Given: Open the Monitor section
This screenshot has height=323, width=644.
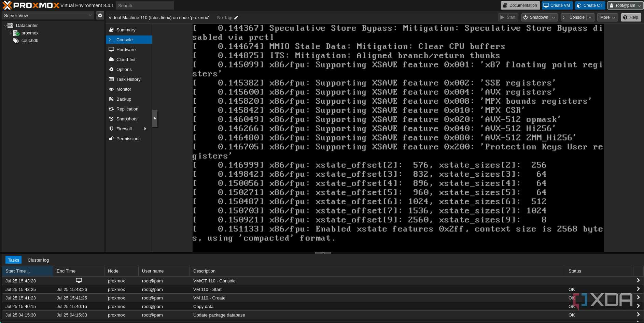Looking at the screenshot, I should tap(129, 89).
